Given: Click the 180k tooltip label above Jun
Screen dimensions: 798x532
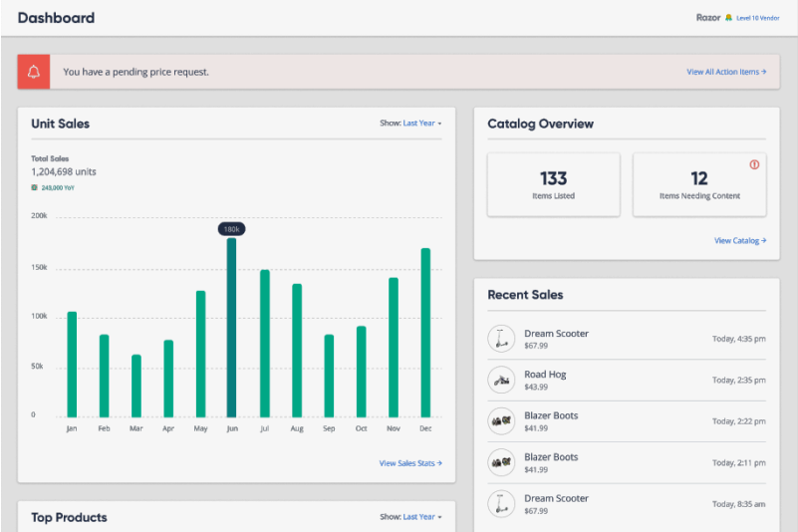Looking at the screenshot, I should coord(231,229).
